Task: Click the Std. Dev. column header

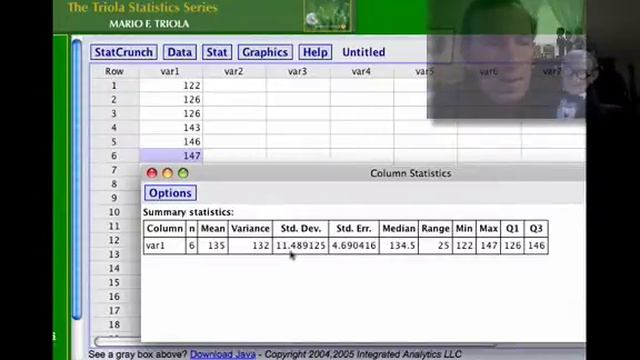Action: click(300, 229)
